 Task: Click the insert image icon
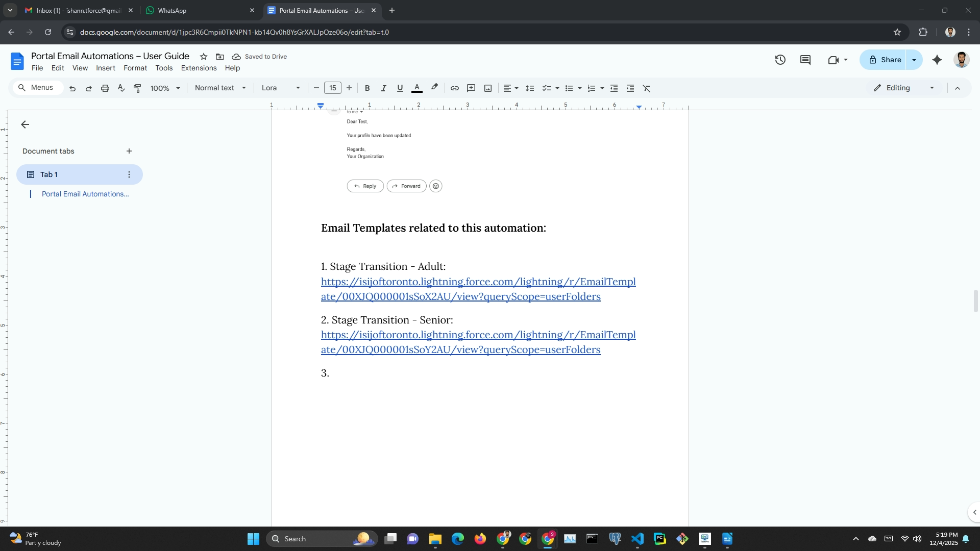coord(488,88)
